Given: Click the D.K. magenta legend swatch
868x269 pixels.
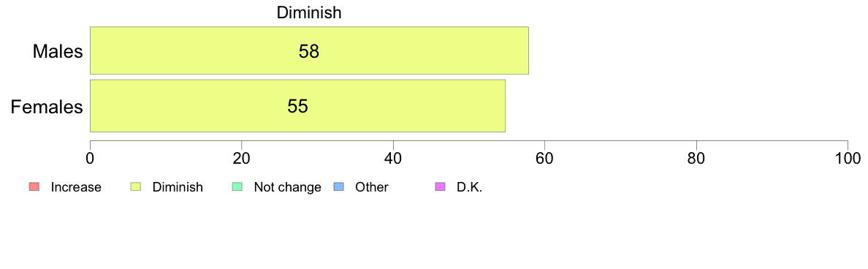Looking at the screenshot, I should (441, 187).
